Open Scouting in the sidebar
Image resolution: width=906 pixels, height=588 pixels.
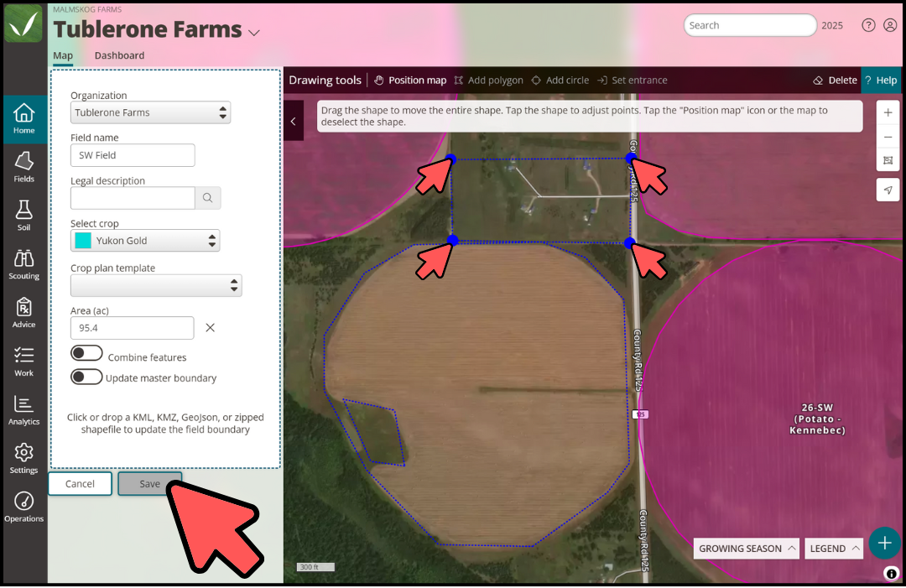pos(23,264)
